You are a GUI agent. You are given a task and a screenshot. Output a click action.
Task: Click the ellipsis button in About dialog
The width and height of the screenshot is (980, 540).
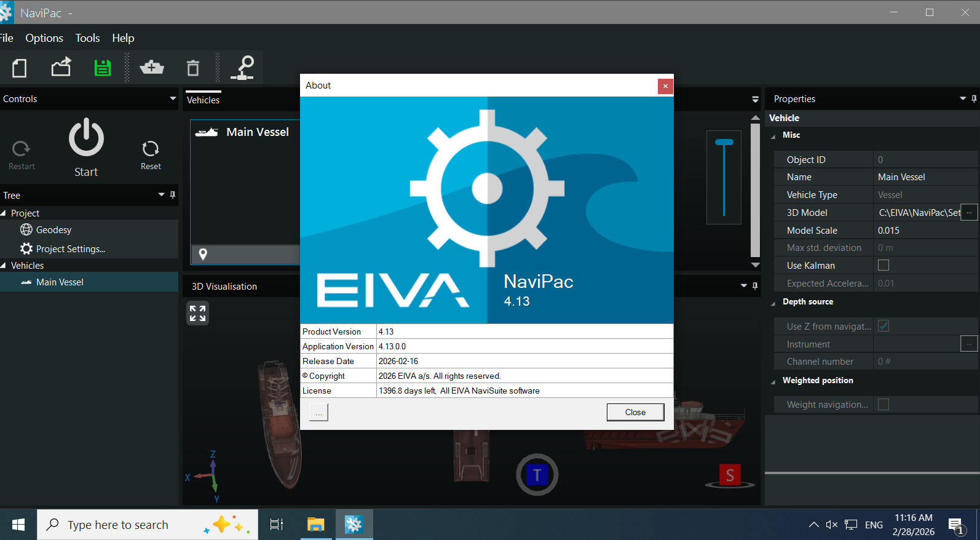[318, 412]
